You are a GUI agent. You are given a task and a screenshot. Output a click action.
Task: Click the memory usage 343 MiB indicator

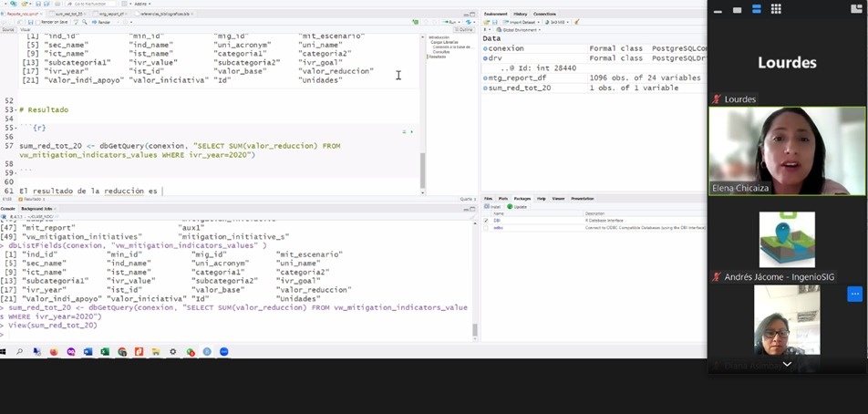556,22
